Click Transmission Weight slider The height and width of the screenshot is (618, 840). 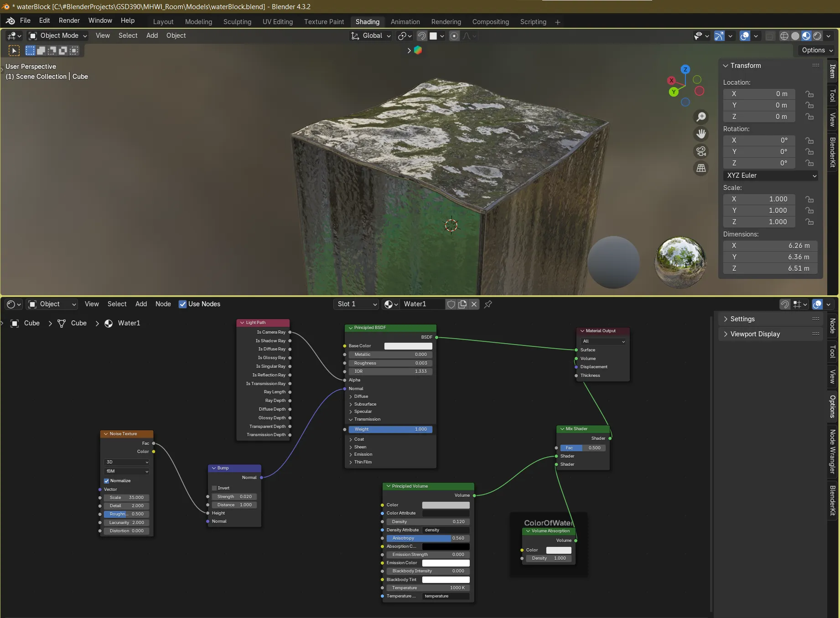(x=390, y=429)
